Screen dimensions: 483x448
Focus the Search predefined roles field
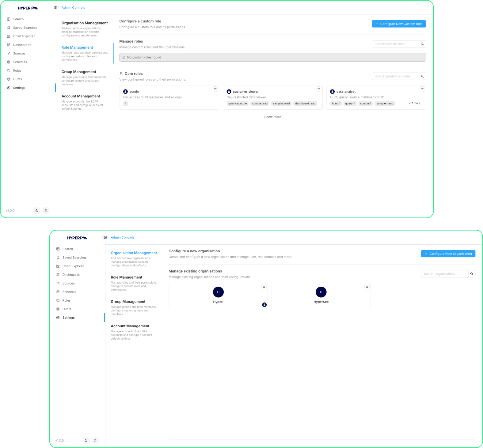(395, 76)
